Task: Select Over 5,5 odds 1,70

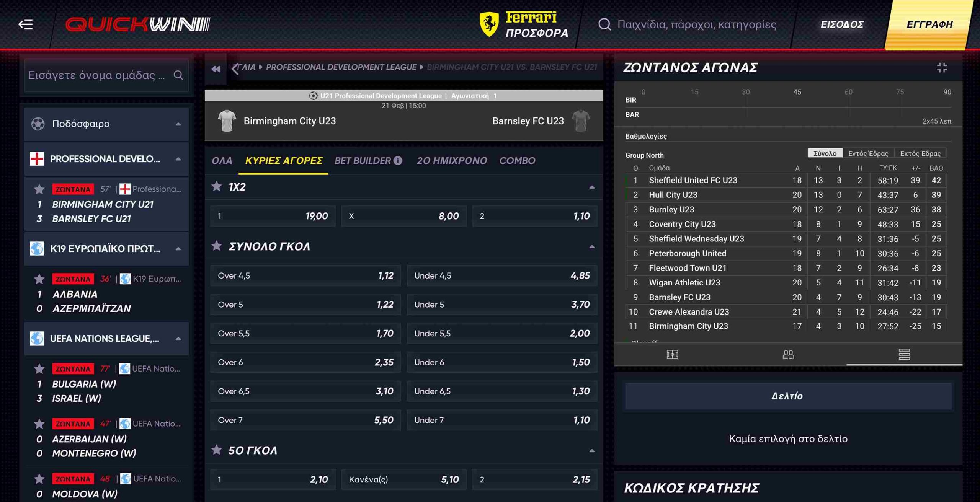Action: coord(305,333)
